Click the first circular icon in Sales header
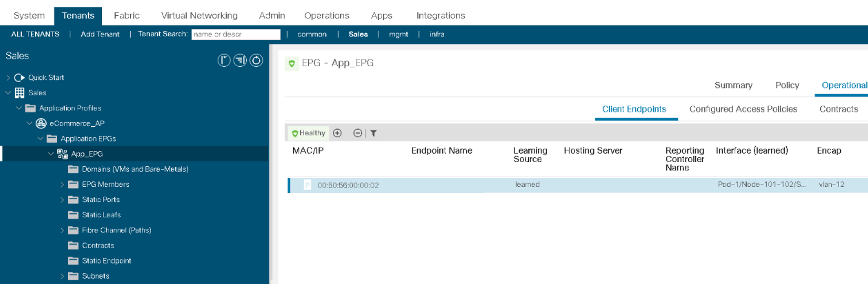Image resolution: width=868 pixels, height=284 pixels. click(x=224, y=60)
